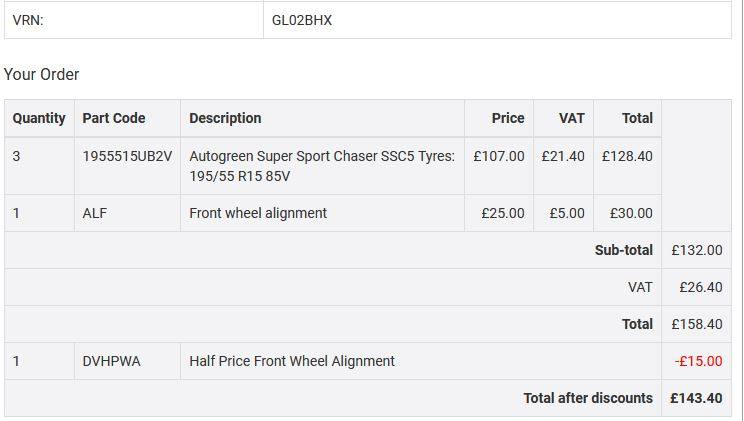
Task: Select the £107.00 tyre price
Action: [498, 156]
